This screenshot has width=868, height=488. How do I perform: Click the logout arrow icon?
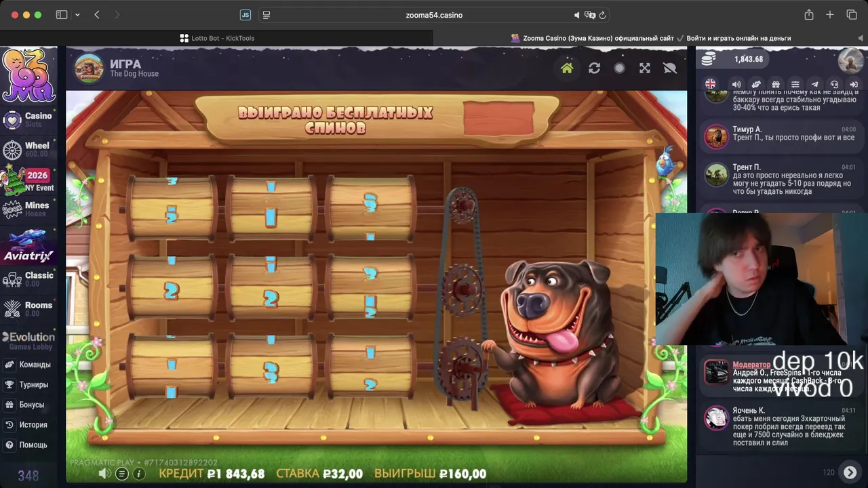[x=854, y=84]
